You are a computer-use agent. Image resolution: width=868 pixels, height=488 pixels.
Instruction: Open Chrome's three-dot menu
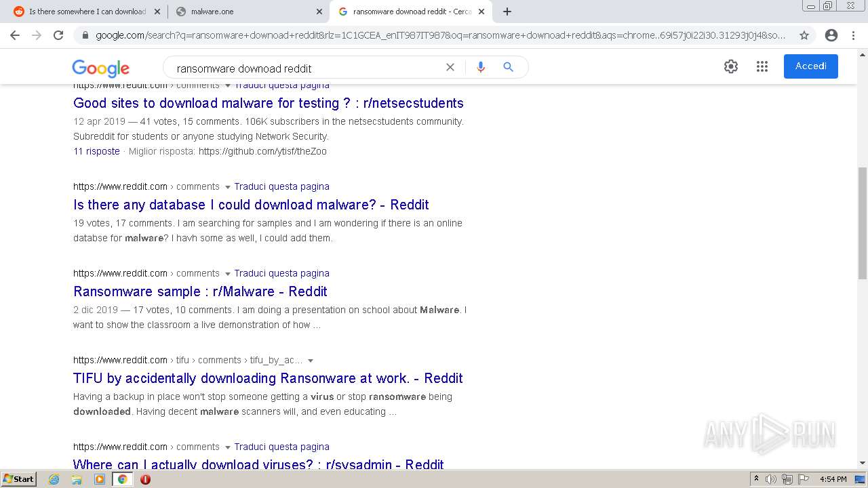point(853,35)
